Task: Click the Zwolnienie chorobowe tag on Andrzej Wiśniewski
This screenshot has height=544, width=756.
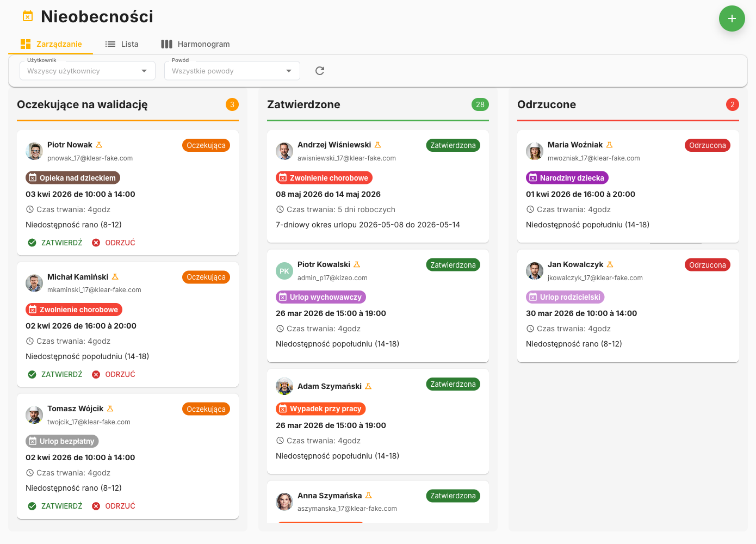Action: coord(324,178)
